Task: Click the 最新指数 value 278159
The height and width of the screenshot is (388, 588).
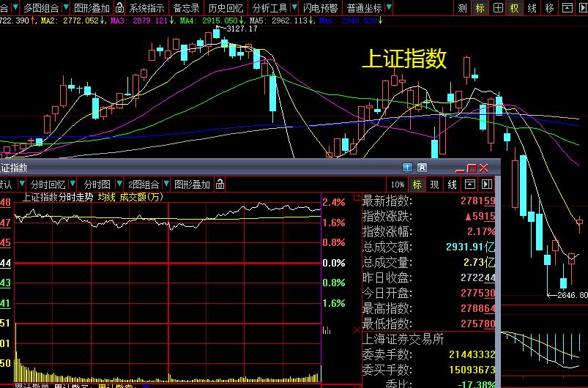Action: (477, 201)
